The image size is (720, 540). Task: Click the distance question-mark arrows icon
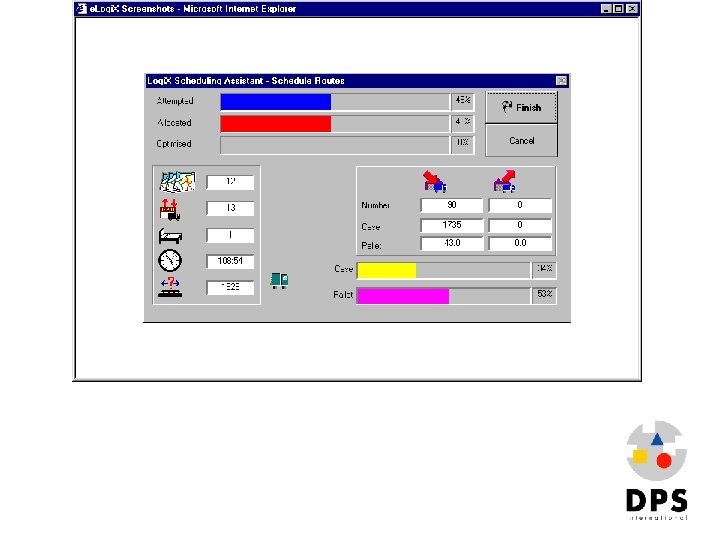(x=170, y=287)
